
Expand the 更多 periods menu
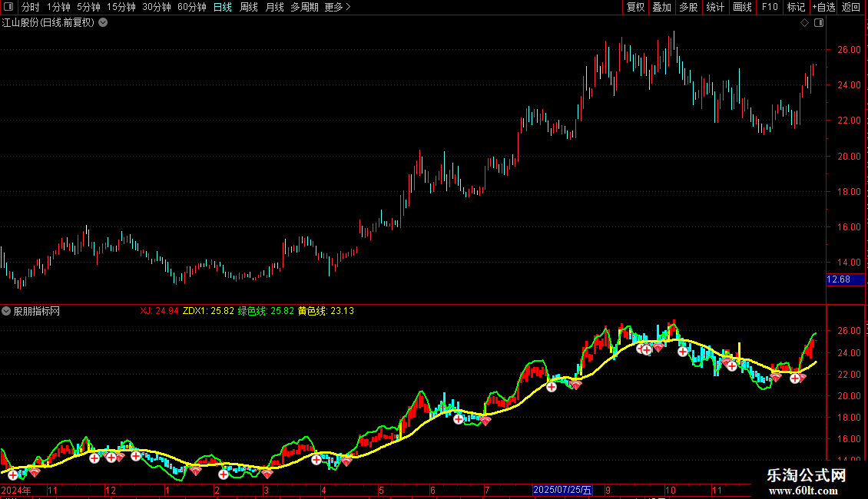[338, 7]
